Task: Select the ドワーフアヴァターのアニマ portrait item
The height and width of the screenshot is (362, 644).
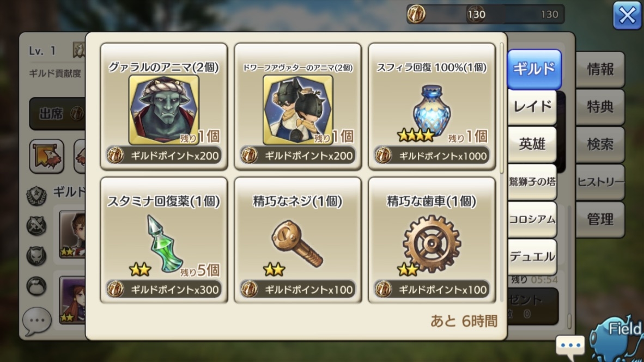Action: tap(298, 109)
